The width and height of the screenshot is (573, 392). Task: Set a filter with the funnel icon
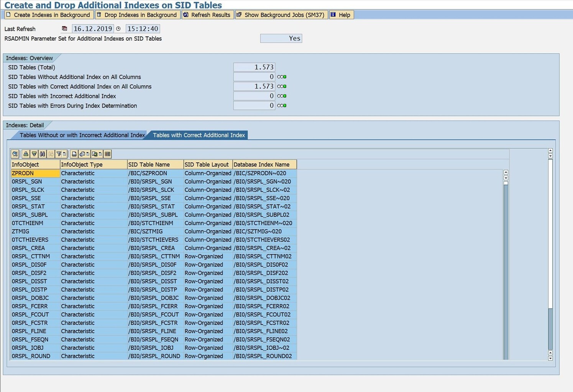59,154
